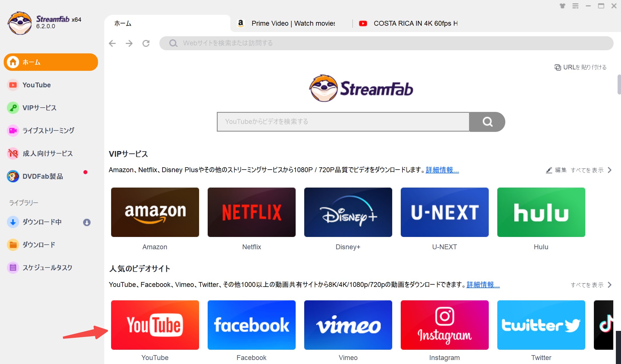Click URLを貼り付ける button
The height and width of the screenshot is (364, 621).
(580, 67)
